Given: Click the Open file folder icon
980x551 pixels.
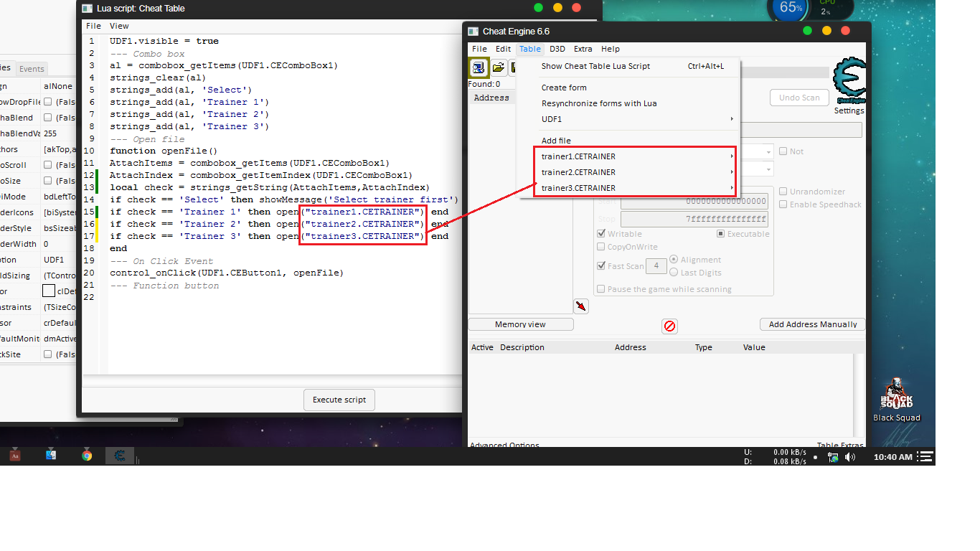Looking at the screenshot, I should tap(499, 67).
